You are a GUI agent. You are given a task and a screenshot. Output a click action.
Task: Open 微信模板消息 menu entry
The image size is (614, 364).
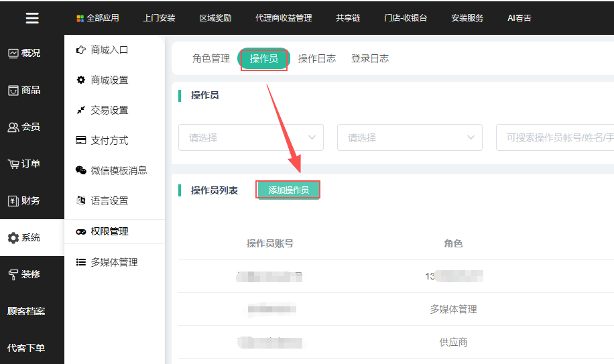(118, 170)
